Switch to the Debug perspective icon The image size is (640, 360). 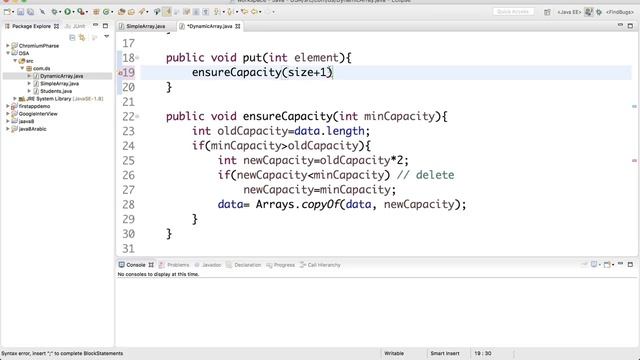pyautogui.click(x=599, y=12)
